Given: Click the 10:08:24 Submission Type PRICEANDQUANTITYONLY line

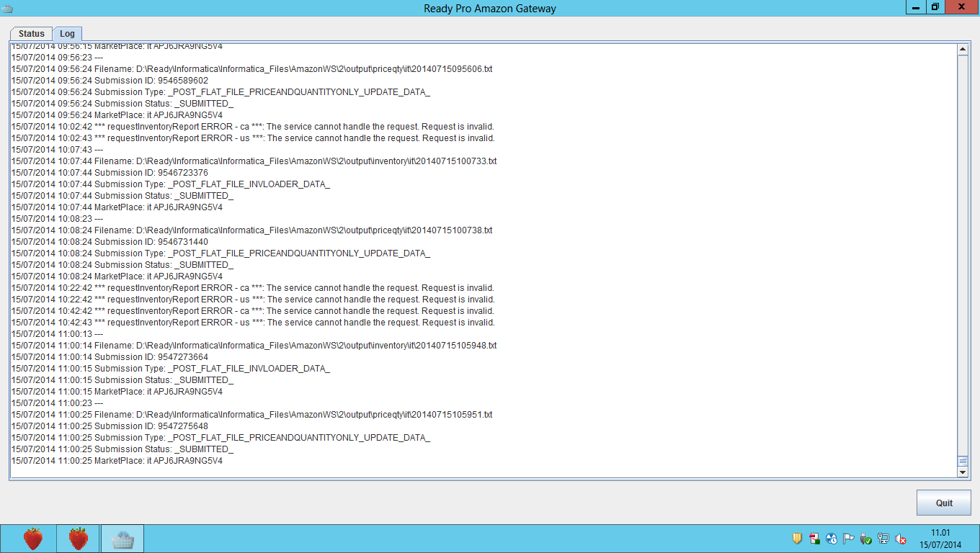Looking at the screenshot, I should [x=220, y=253].
